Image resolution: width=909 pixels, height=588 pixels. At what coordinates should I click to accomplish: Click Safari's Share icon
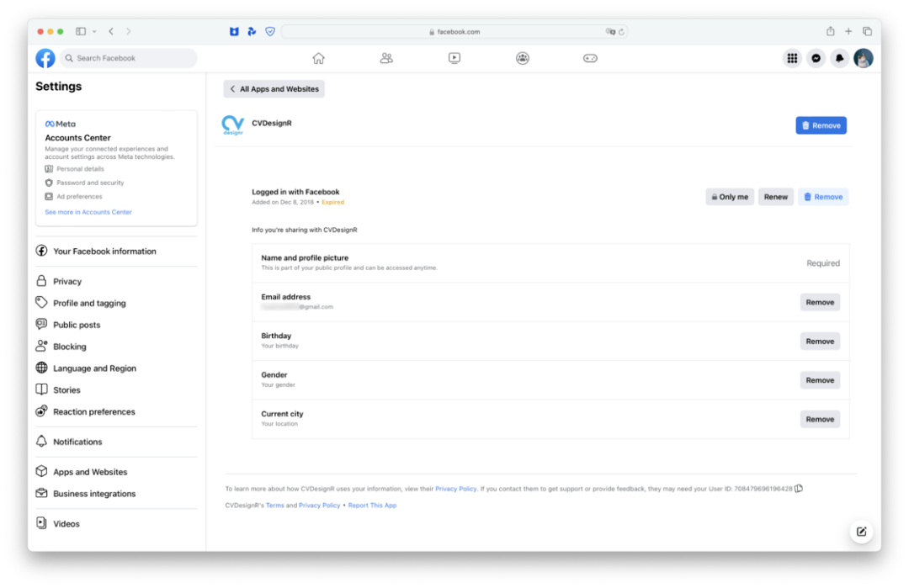830,31
